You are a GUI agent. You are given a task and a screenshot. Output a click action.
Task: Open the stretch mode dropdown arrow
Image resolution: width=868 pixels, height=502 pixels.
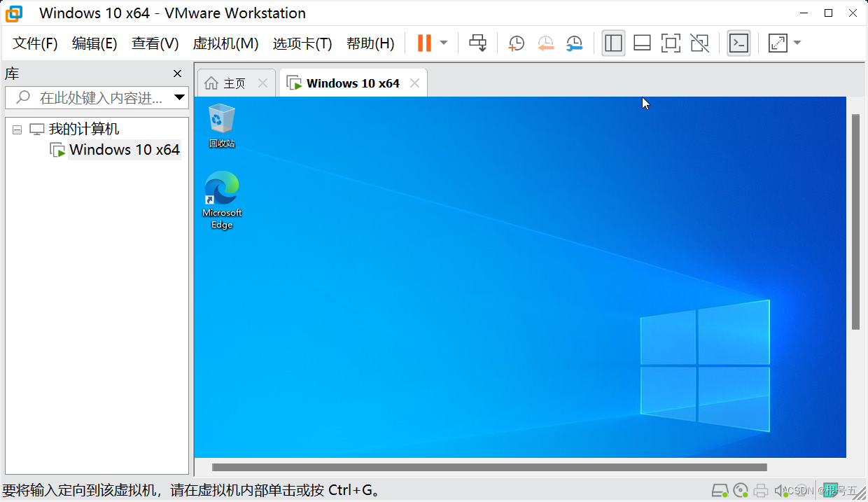coord(797,43)
